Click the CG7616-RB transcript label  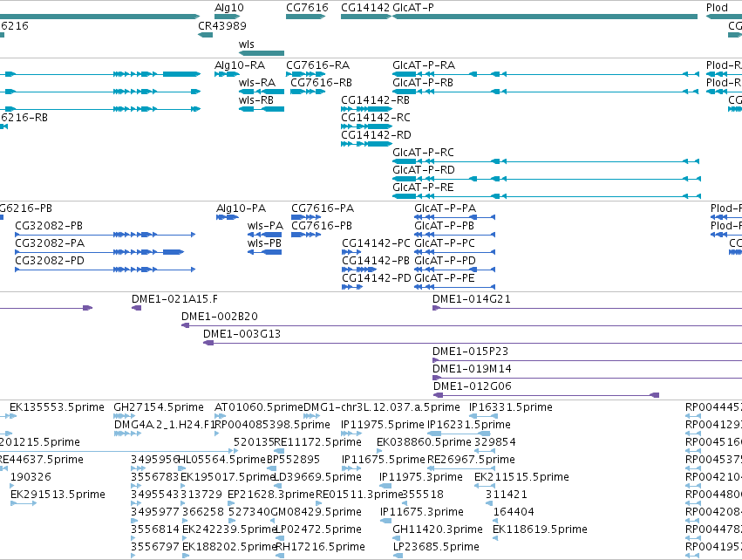click(x=322, y=82)
